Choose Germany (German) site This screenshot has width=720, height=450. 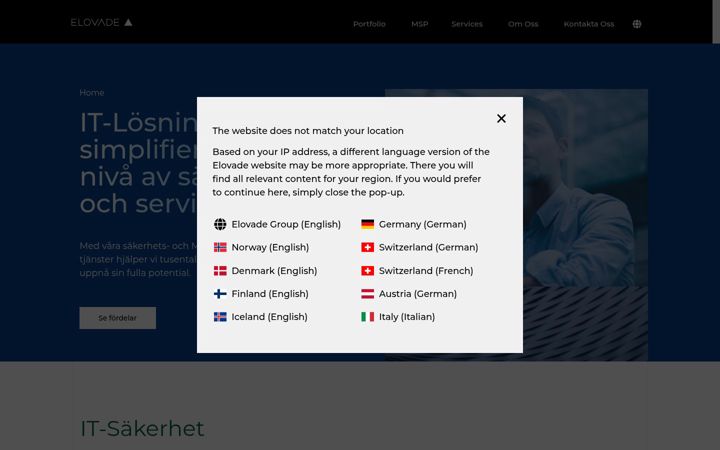click(422, 224)
